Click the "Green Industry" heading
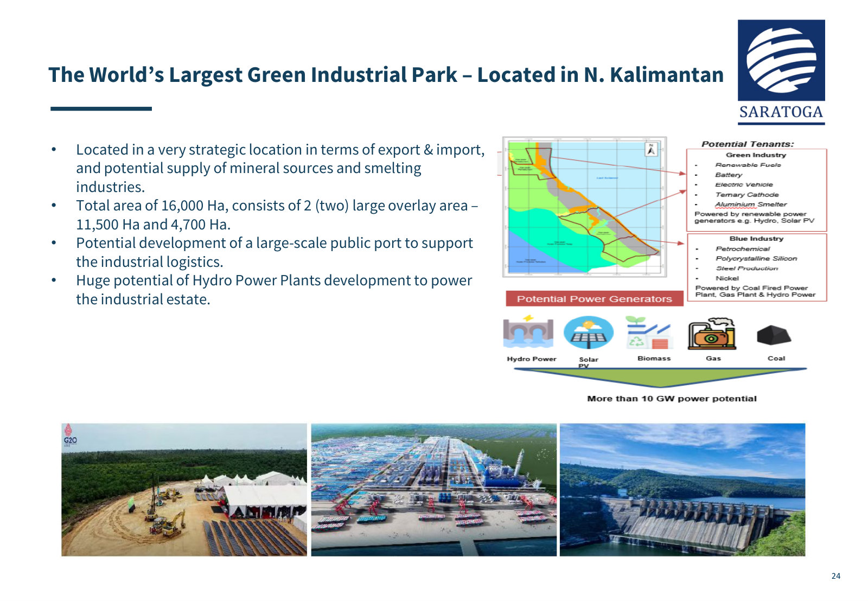Image resolution: width=868 pixels, height=601 pixels. [x=756, y=155]
